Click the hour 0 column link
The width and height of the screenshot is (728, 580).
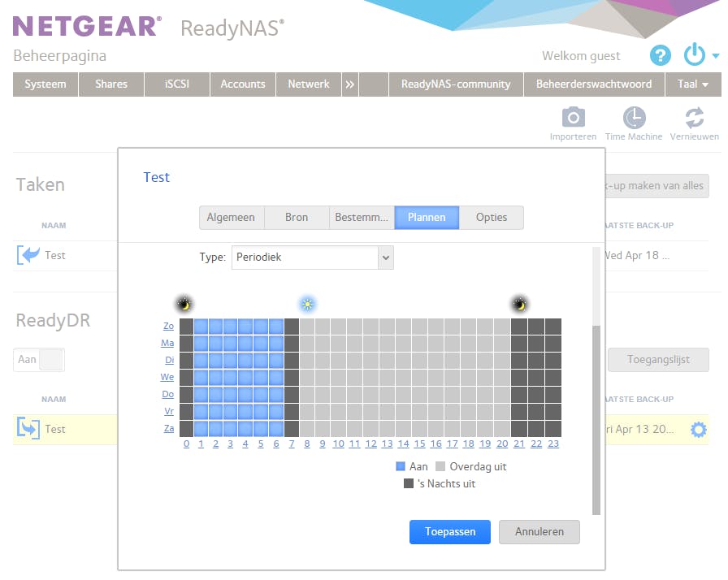tap(186, 444)
